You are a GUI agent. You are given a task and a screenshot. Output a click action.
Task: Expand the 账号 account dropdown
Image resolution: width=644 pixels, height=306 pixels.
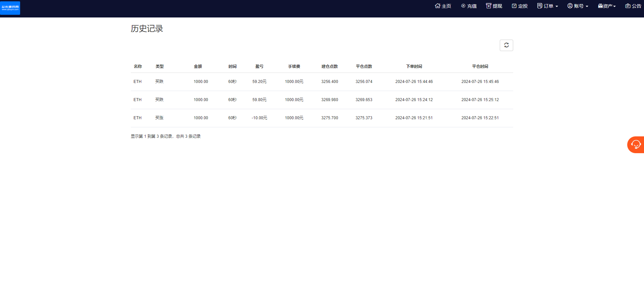tap(578, 6)
